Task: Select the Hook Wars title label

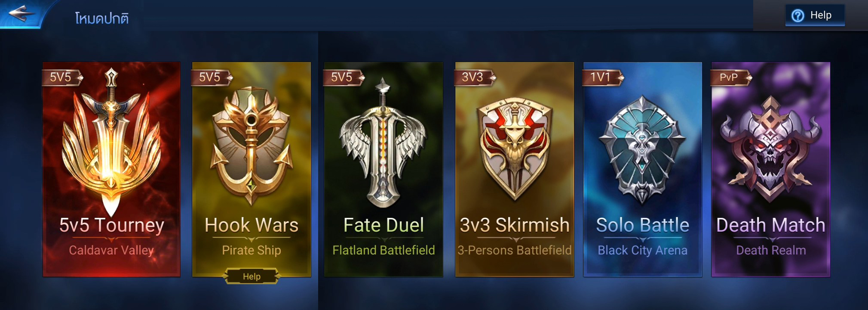Action: click(x=252, y=225)
